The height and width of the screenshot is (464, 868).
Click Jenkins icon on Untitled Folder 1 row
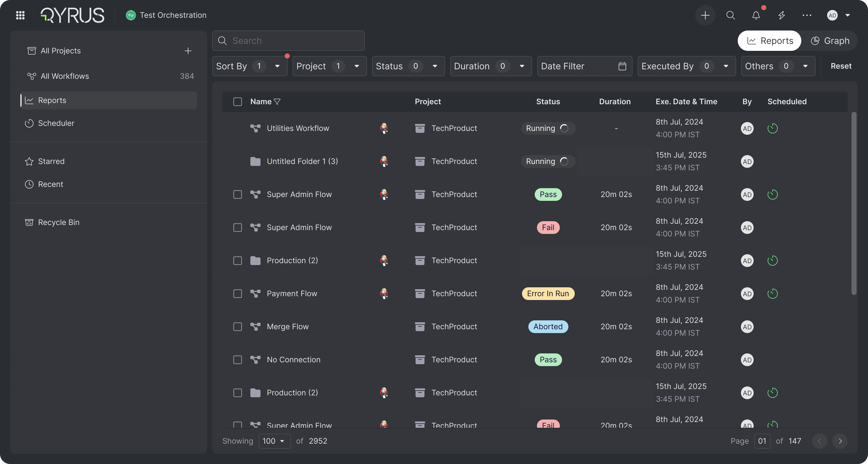[x=384, y=161]
